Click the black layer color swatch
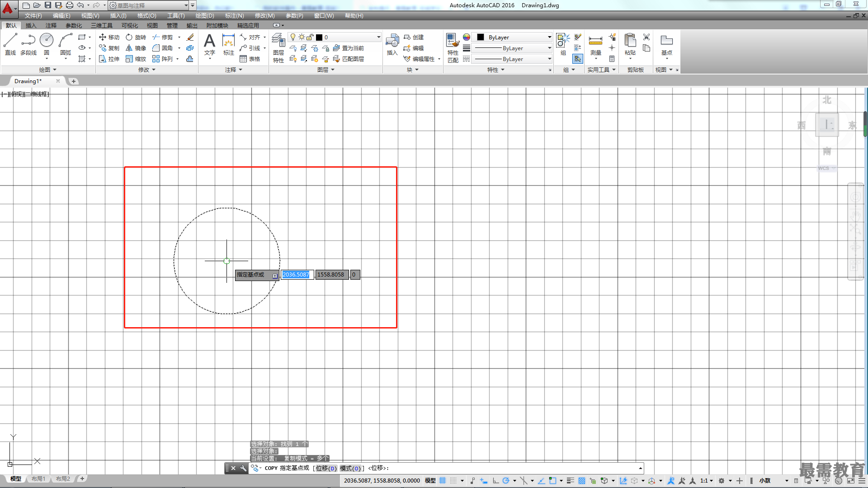868x488 pixels. [x=319, y=37]
